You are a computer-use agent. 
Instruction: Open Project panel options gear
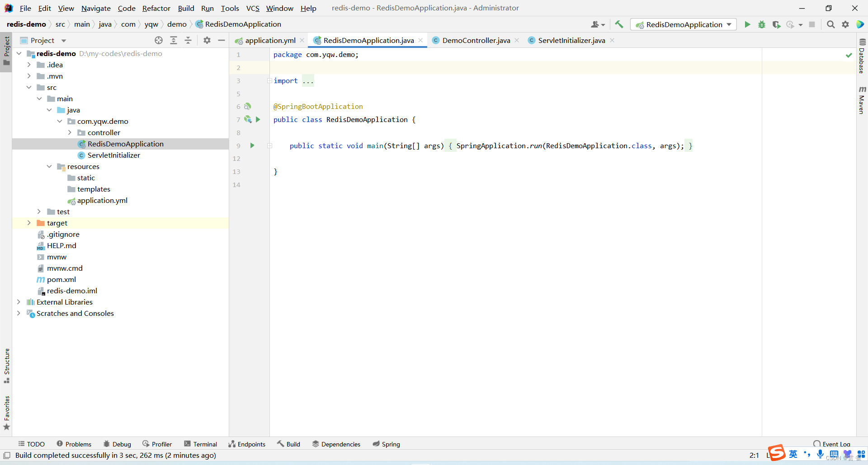207,40
